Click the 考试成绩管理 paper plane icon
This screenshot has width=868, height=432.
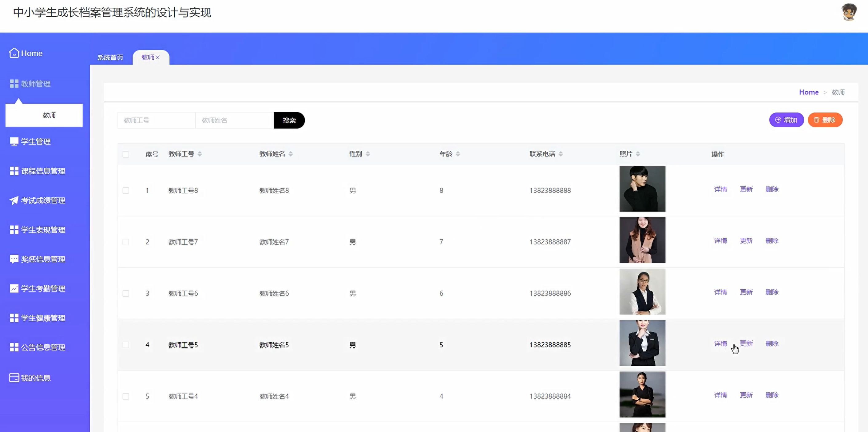pyautogui.click(x=14, y=200)
